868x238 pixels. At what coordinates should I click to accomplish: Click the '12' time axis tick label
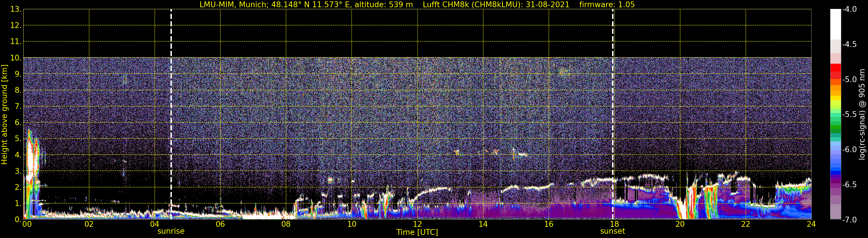click(417, 224)
